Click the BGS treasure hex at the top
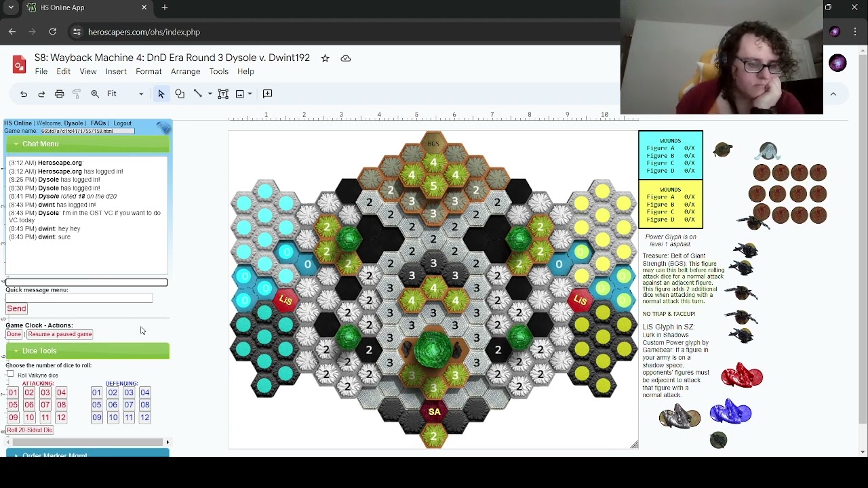This screenshot has width=868, height=488. [433, 143]
